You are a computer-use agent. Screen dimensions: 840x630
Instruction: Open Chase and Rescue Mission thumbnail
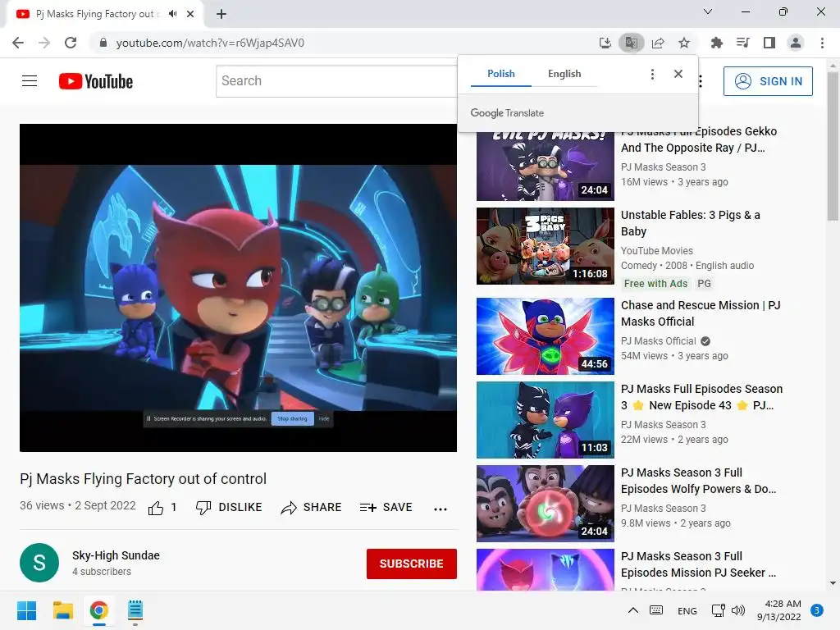click(x=546, y=336)
